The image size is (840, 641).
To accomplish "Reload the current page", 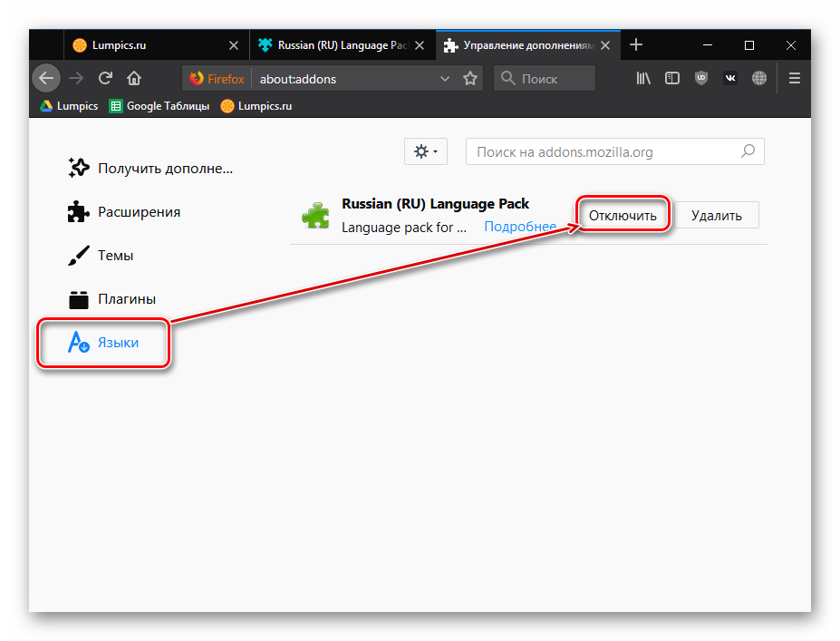I will pyautogui.click(x=105, y=78).
